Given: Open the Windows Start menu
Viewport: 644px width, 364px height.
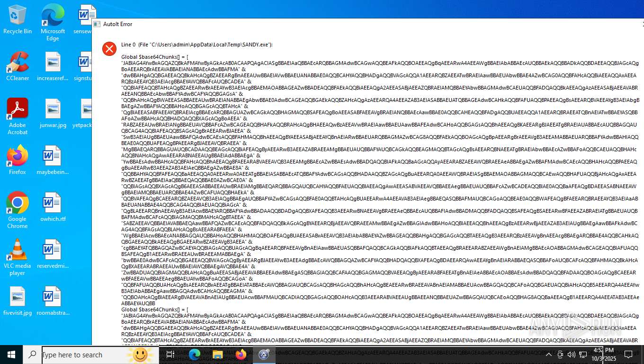Looking at the screenshot, I should (x=11, y=355).
